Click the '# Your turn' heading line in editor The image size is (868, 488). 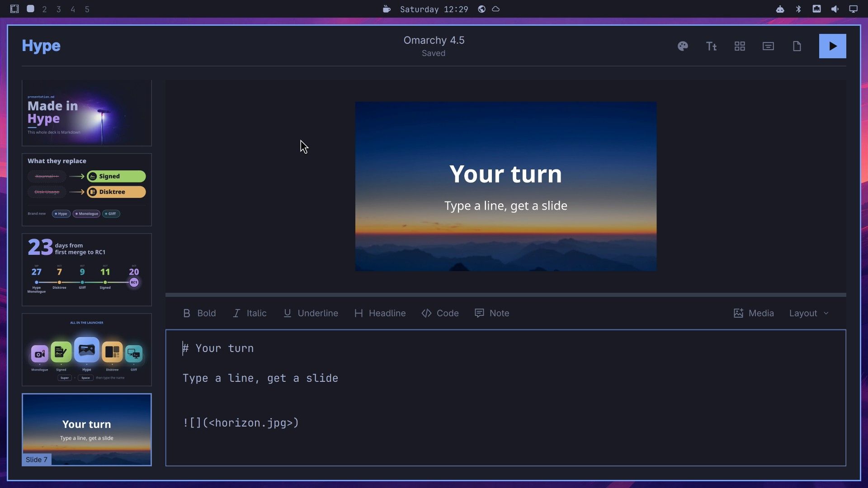(218, 348)
